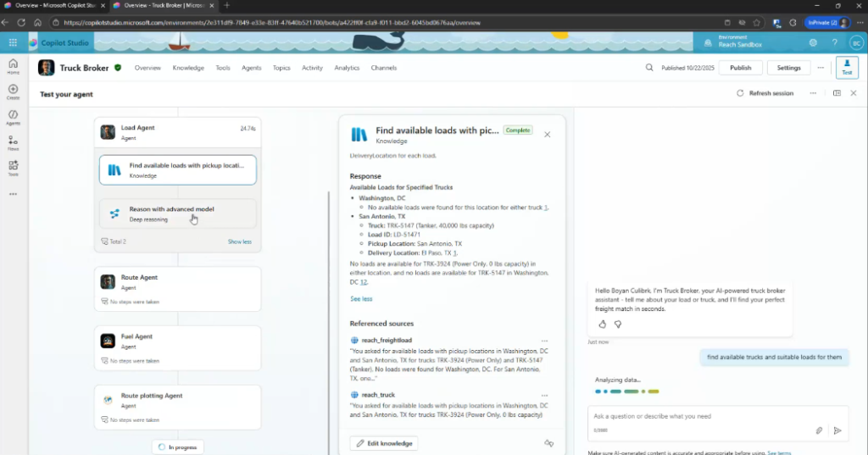
Task: Click Refresh session
Action: click(x=765, y=93)
